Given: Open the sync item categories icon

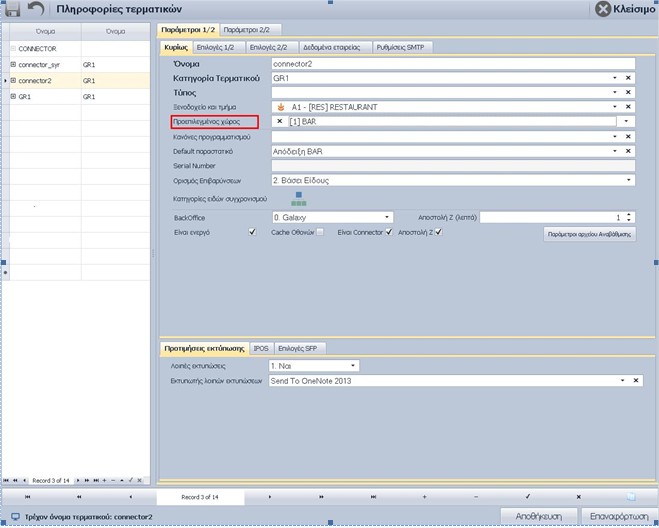Looking at the screenshot, I should pos(298,199).
